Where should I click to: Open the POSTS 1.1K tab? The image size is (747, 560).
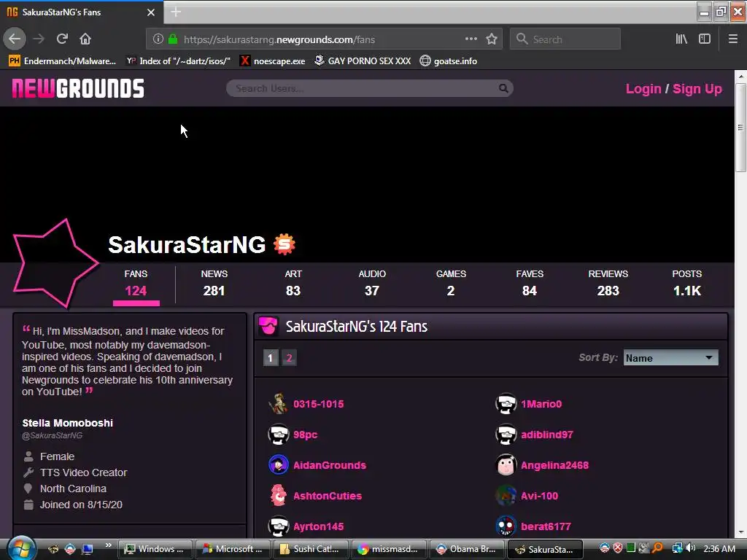pyautogui.click(x=686, y=284)
